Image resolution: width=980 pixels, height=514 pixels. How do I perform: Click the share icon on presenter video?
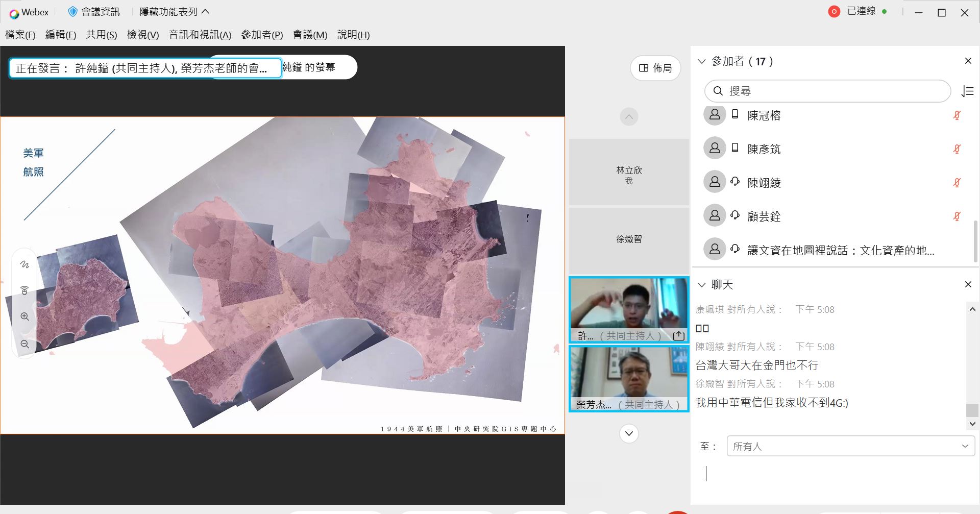coord(678,335)
